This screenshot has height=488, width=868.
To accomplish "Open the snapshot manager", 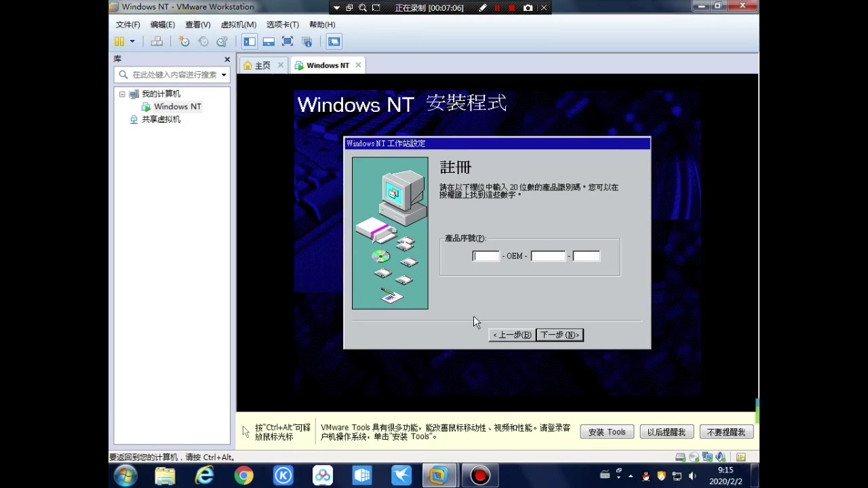I will (x=222, y=41).
